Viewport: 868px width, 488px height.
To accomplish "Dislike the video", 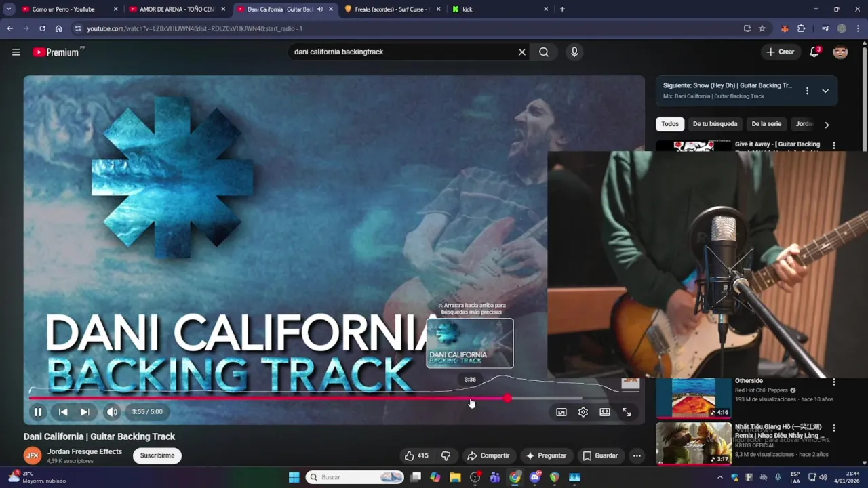I will point(446,456).
